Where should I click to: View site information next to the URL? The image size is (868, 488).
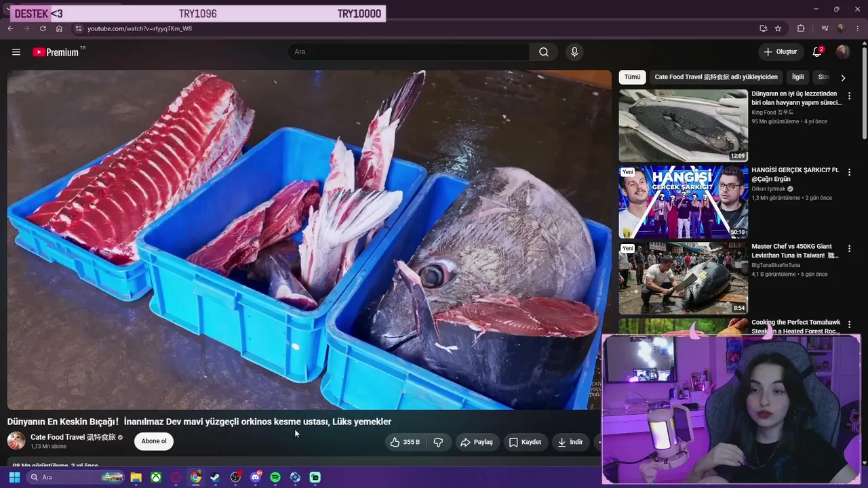pos(78,28)
